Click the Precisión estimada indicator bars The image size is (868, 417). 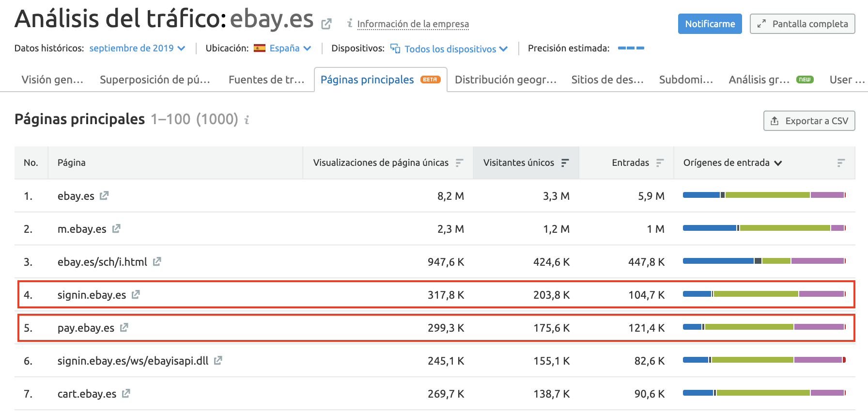coord(631,48)
